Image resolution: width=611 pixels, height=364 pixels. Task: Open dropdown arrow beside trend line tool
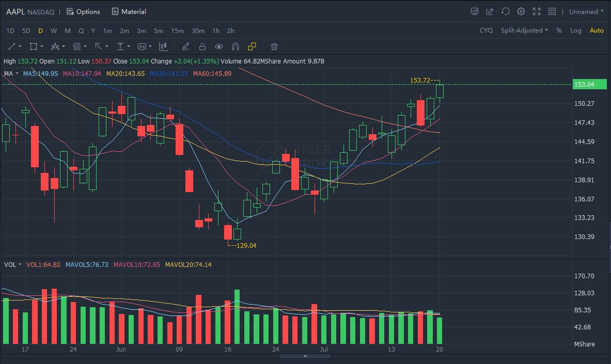(x=20, y=47)
